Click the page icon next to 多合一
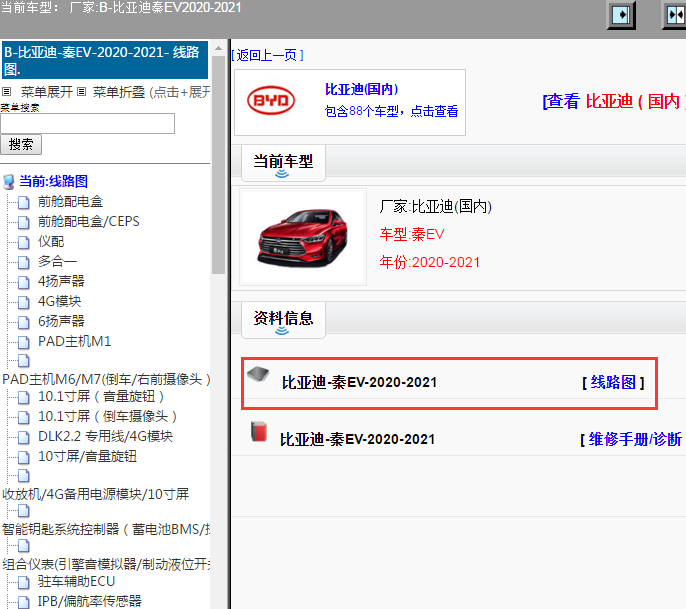The image size is (686, 609). (x=24, y=262)
